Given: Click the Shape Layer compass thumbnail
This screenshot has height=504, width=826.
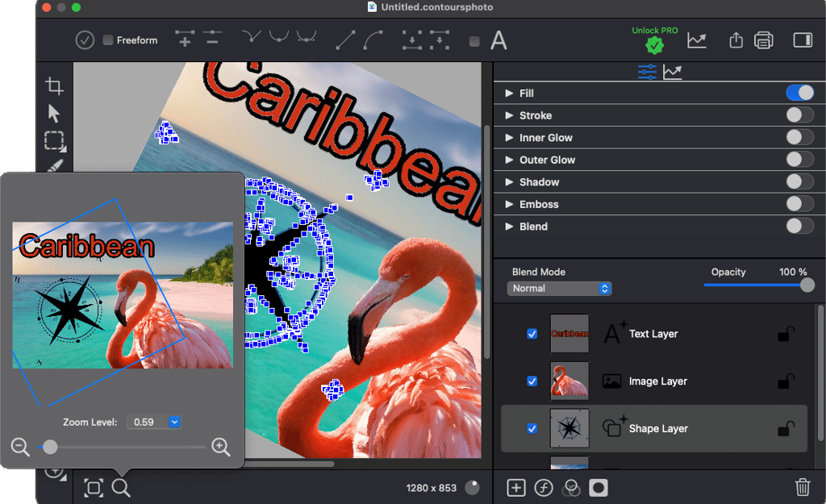Looking at the screenshot, I should tap(569, 428).
